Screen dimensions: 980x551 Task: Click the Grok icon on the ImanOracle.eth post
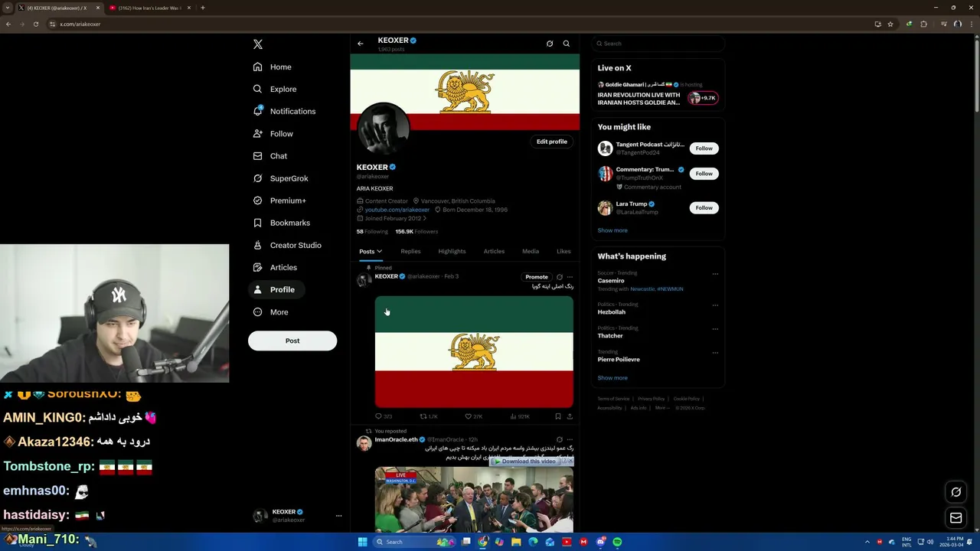(560, 440)
